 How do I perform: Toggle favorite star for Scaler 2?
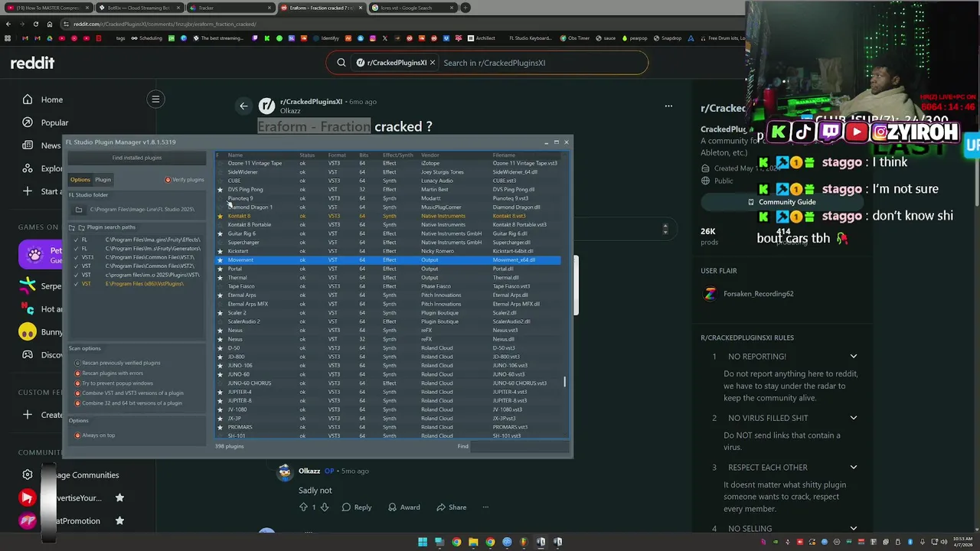coord(220,313)
